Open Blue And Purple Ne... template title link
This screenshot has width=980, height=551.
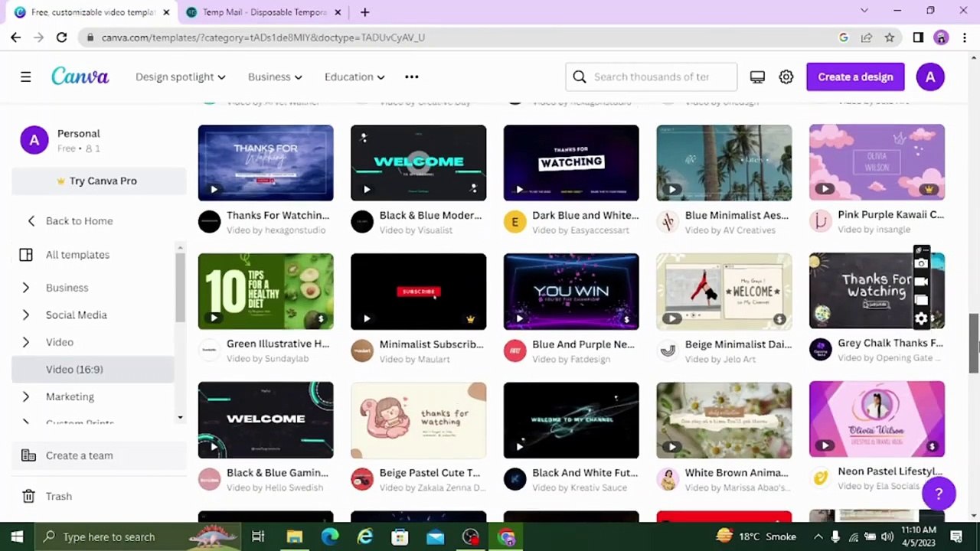583,344
